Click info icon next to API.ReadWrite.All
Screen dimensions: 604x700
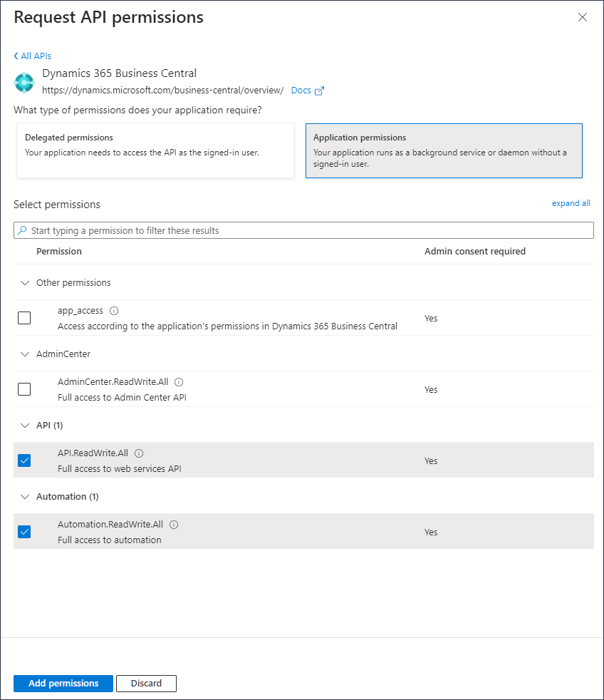coord(139,453)
